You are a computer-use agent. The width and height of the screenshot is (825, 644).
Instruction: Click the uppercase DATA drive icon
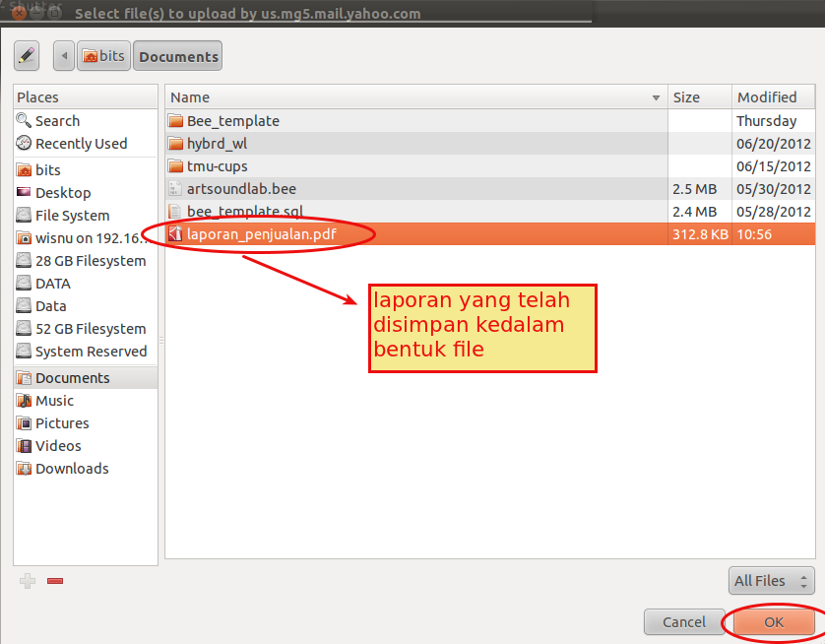[x=24, y=283]
